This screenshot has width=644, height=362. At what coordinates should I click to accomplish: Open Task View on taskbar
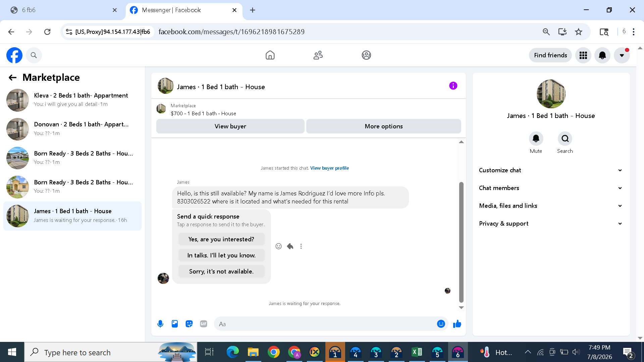point(209,352)
